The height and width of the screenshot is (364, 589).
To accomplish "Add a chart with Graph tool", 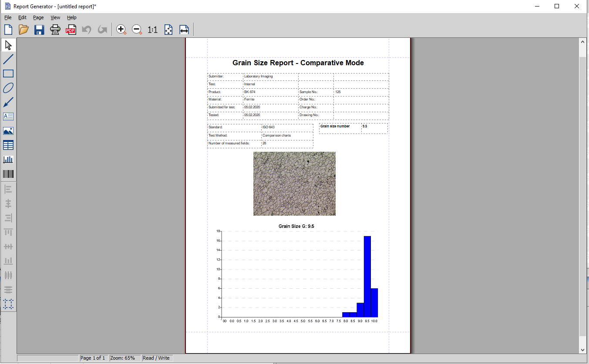I will pos(8,160).
